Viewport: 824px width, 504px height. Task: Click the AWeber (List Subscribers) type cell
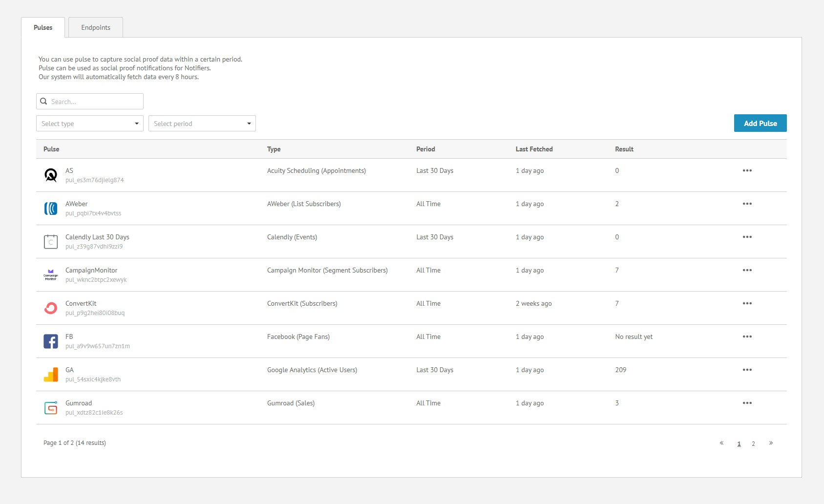pos(304,204)
